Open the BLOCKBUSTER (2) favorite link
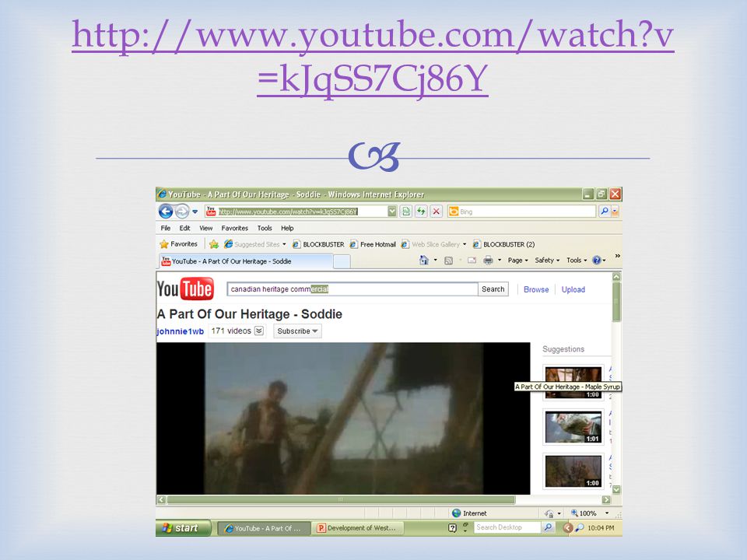The width and height of the screenshot is (747, 560). pyautogui.click(x=503, y=244)
